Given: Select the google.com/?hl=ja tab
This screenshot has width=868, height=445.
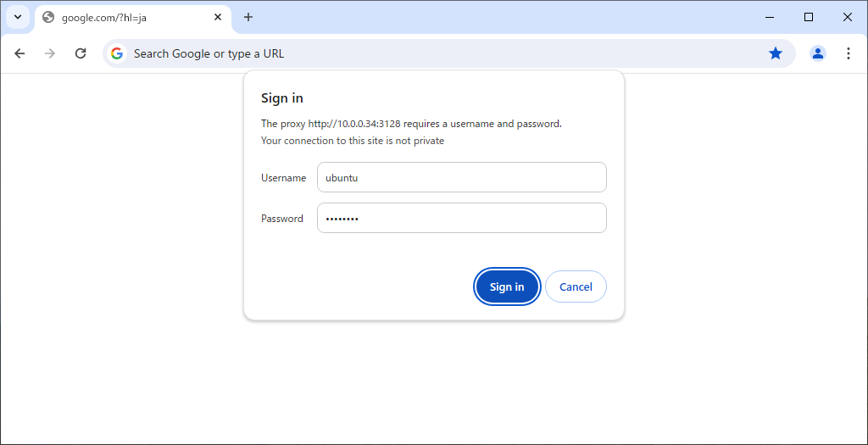Looking at the screenshot, I should point(127,17).
